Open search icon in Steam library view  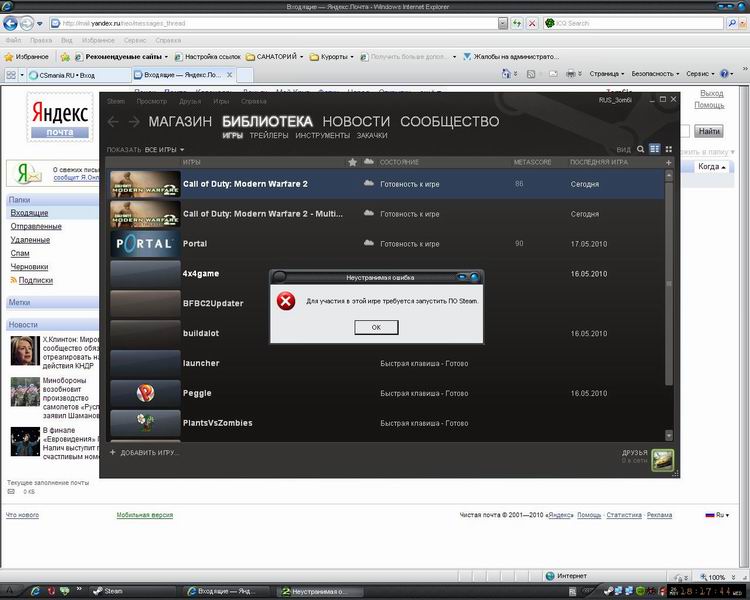coord(641,149)
